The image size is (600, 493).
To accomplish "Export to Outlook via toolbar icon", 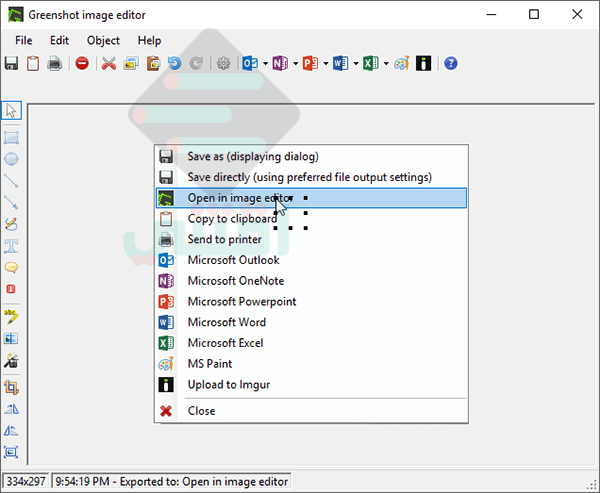I will [x=250, y=64].
